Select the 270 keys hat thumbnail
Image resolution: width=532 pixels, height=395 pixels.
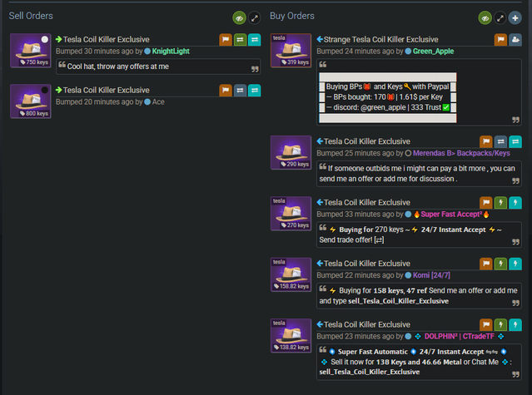pyautogui.click(x=291, y=214)
